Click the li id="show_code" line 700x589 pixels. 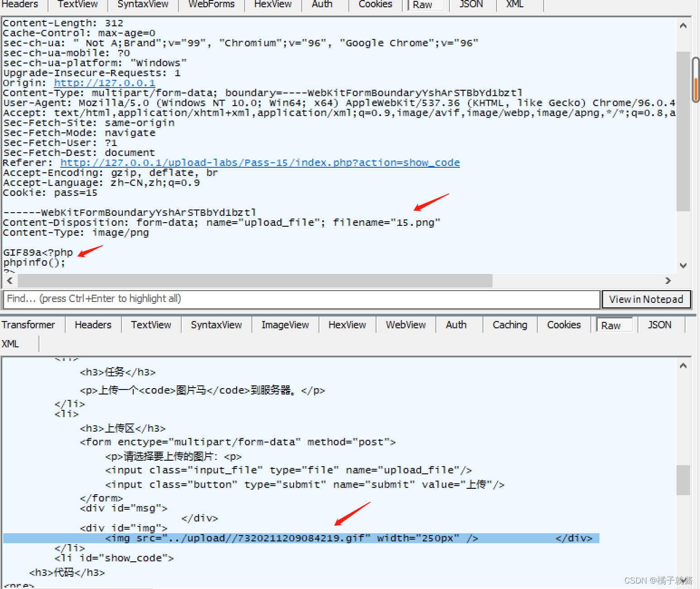pyautogui.click(x=114, y=558)
